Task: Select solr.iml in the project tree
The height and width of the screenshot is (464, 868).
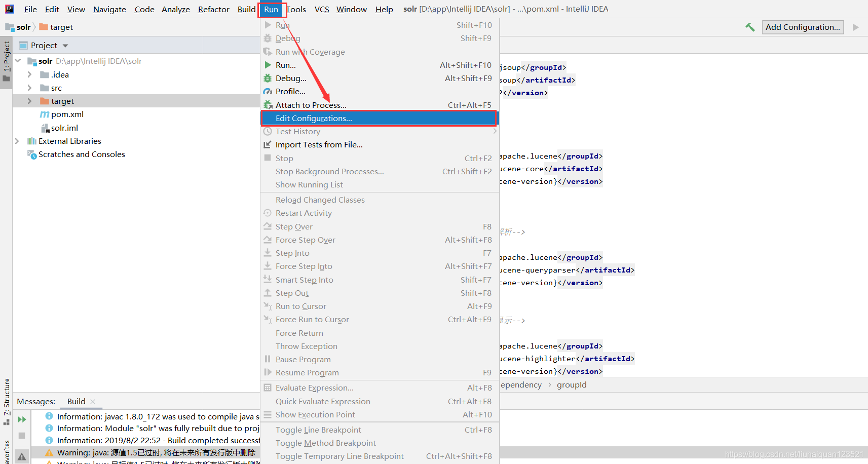Action: [x=64, y=128]
